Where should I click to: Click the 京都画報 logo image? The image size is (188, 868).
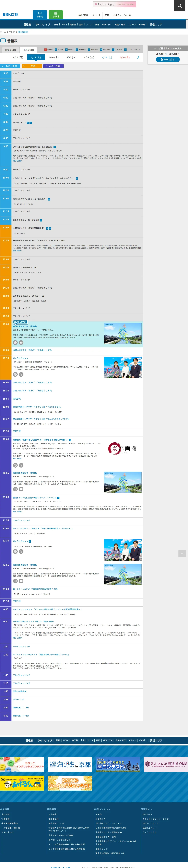(x=123, y=448)
